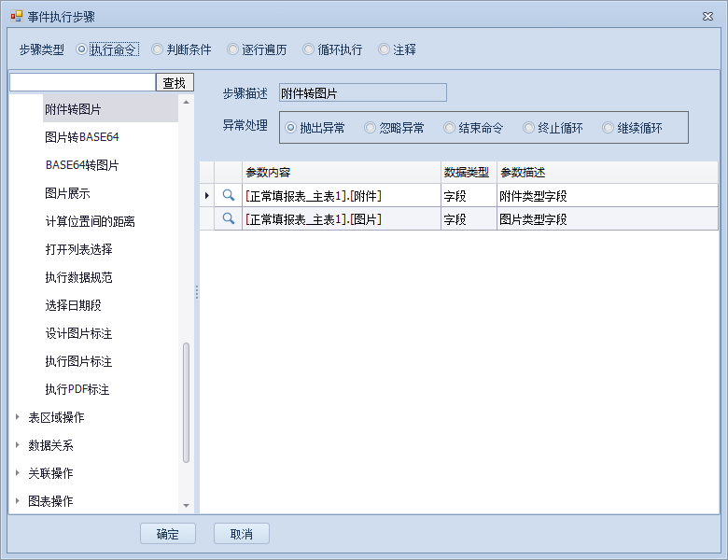Choose 忽略异常 for exception handling
The image size is (728, 560).
pos(371,128)
